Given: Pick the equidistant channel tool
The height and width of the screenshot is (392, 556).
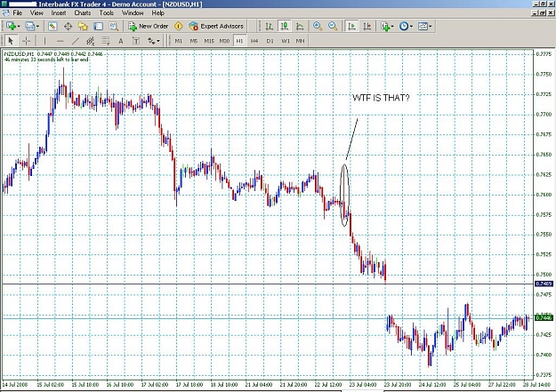Looking at the screenshot, I should (91, 41).
